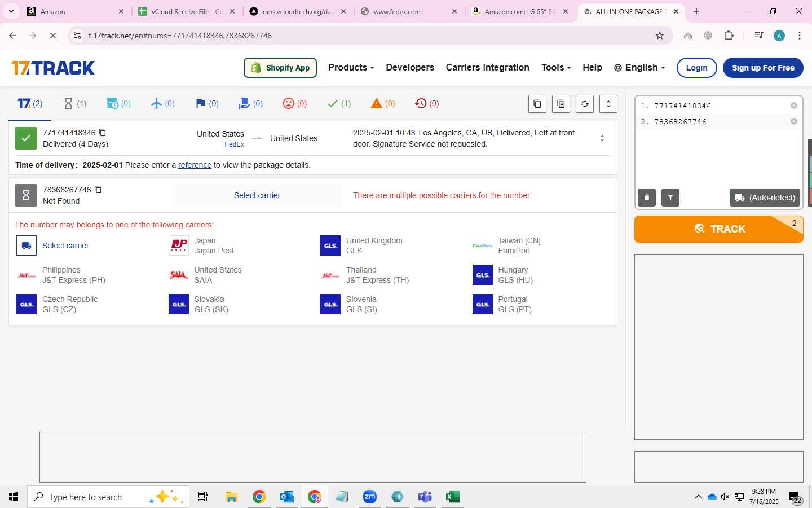The image size is (812, 508).
Task: Open the tab search dropdown arrow
Action: 11,11
